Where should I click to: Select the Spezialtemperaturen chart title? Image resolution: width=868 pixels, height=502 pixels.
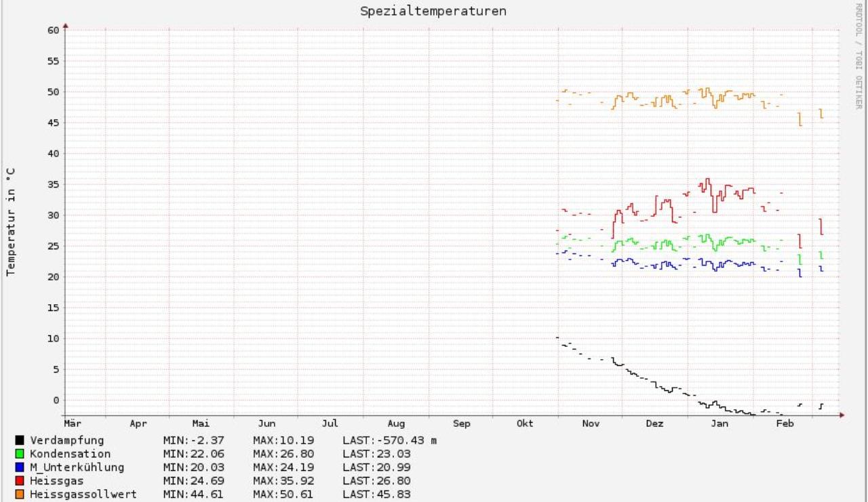pos(433,12)
